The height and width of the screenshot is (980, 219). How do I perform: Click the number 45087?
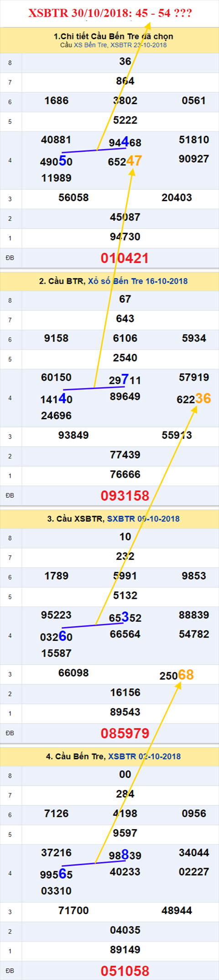pyautogui.click(x=125, y=218)
